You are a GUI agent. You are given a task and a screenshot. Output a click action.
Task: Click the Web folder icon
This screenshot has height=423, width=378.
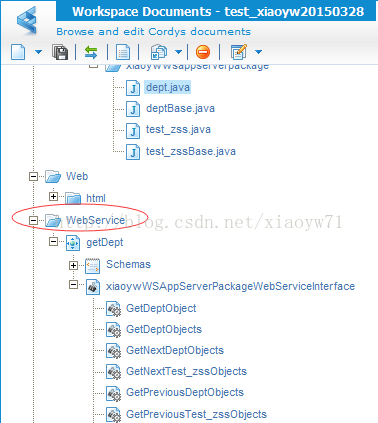pos(53,177)
